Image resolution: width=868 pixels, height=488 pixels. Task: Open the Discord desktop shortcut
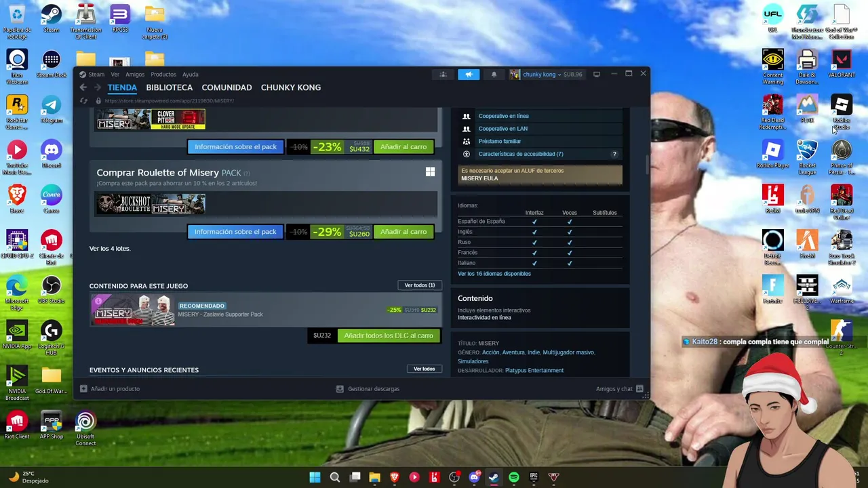[52, 154]
